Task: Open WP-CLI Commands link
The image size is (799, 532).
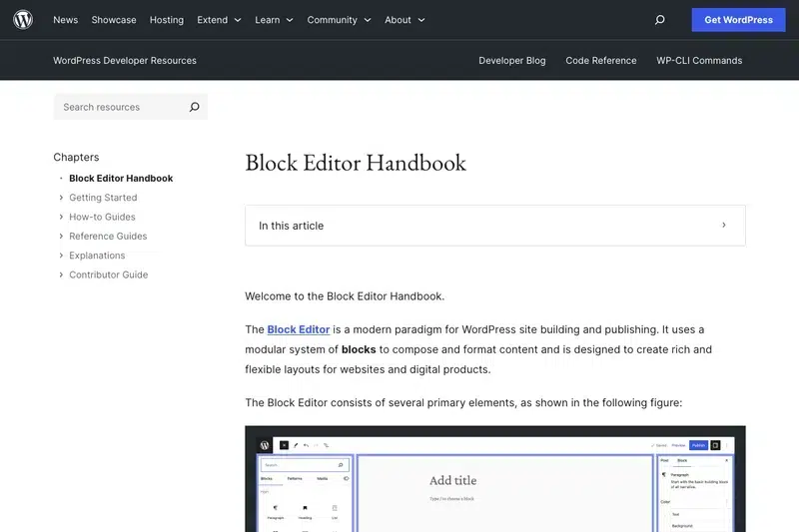Action: click(x=699, y=61)
